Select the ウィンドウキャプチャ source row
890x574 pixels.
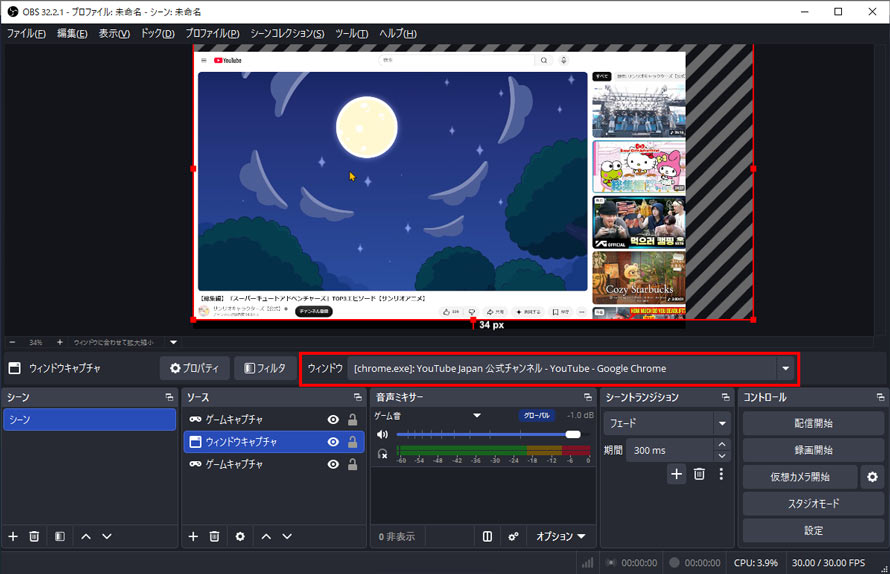pyautogui.click(x=274, y=442)
